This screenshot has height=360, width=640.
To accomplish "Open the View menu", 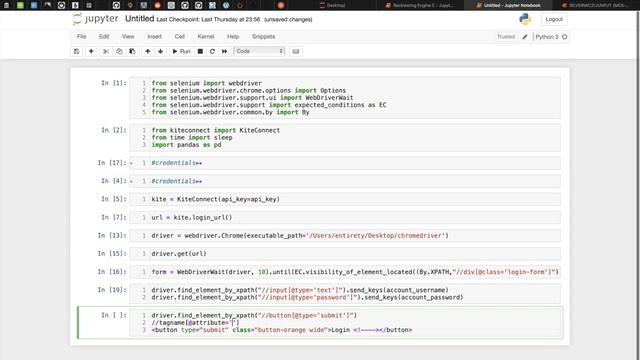I will point(128,37).
